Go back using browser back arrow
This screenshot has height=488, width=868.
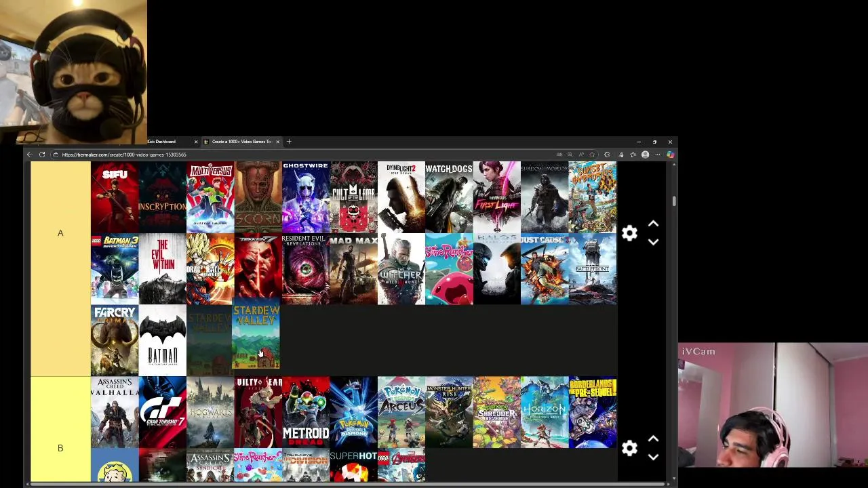point(29,155)
